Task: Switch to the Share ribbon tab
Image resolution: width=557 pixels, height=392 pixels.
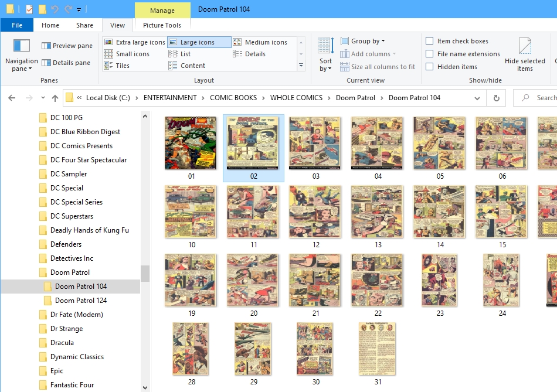Action: coord(84,25)
